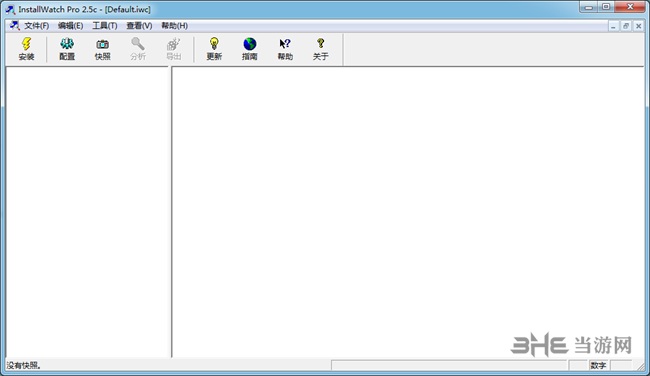Restore the inner Default.iwc document window
Image resolution: width=650 pixels, height=376 pixels.
[626, 26]
